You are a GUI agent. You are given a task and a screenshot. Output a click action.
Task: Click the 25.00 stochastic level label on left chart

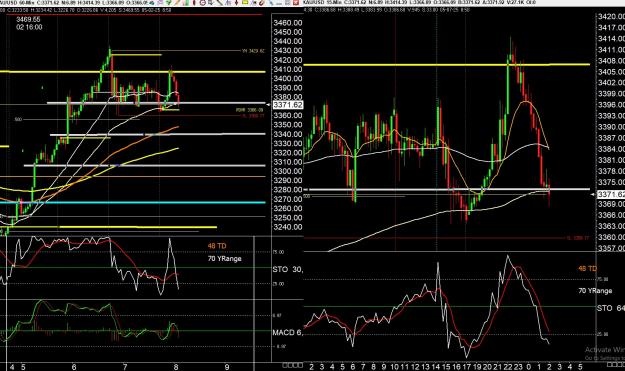(x=278, y=284)
